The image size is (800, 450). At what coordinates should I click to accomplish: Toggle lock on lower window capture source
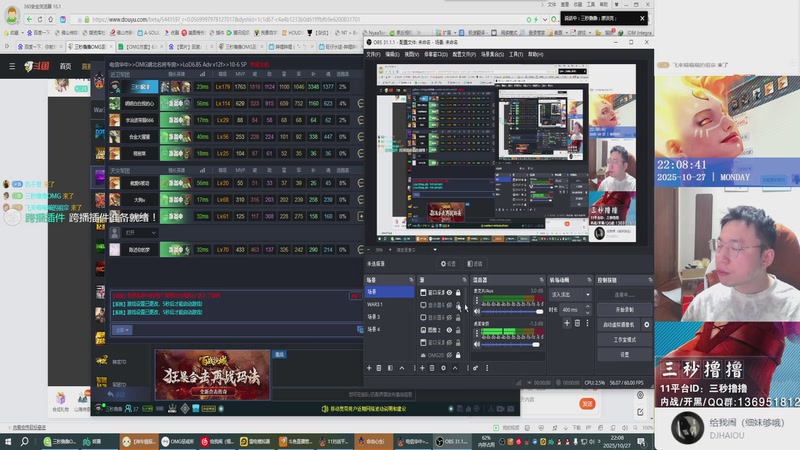[x=458, y=343]
